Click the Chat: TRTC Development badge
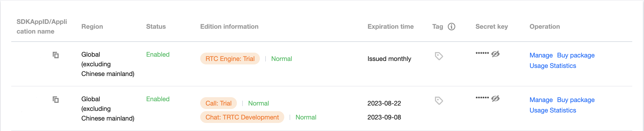The width and height of the screenshot is (644, 131). pyautogui.click(x=242, y=117)
